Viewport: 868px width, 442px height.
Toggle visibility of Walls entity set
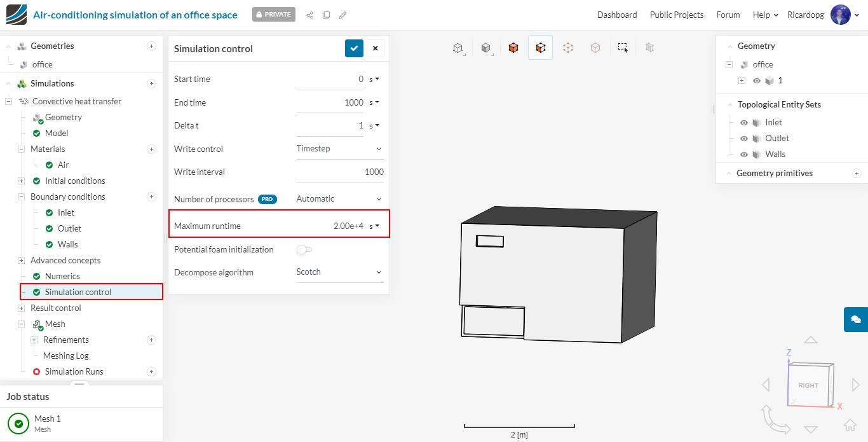[744, 155]
